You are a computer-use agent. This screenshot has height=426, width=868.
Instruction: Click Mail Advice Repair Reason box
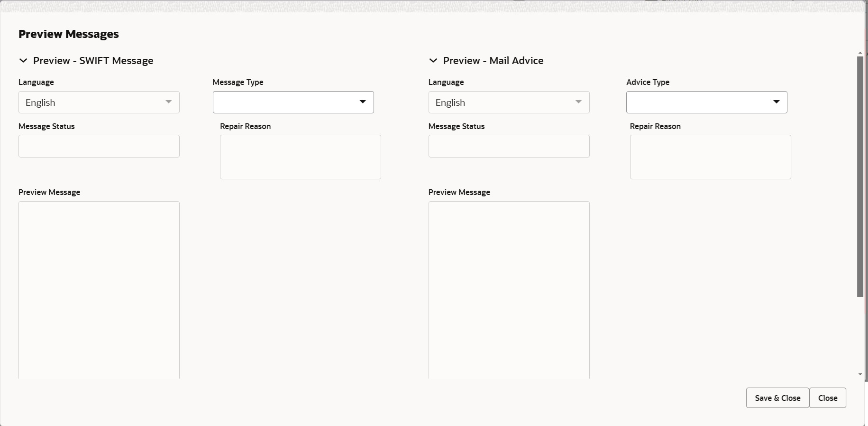point(711,157)
